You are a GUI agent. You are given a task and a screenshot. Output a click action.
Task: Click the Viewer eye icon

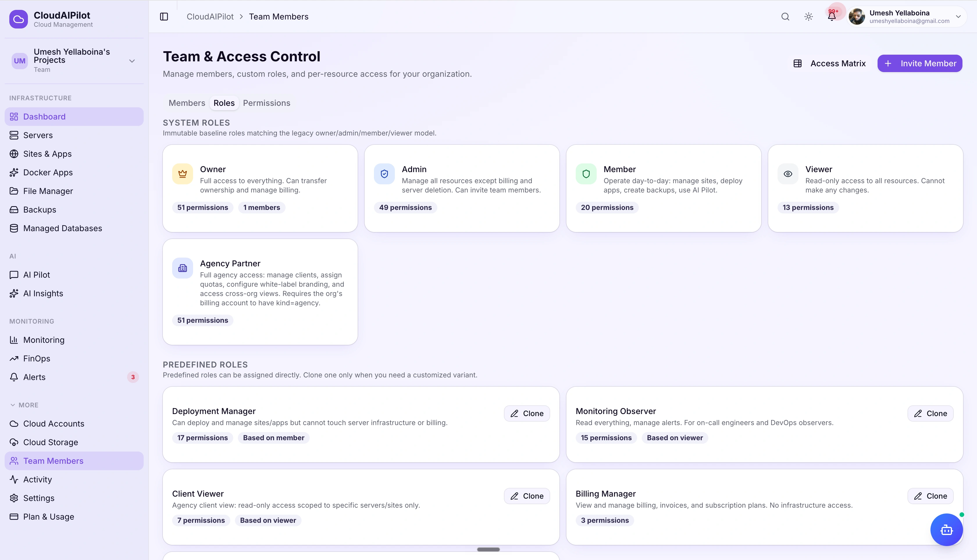[x=788, y=174]
